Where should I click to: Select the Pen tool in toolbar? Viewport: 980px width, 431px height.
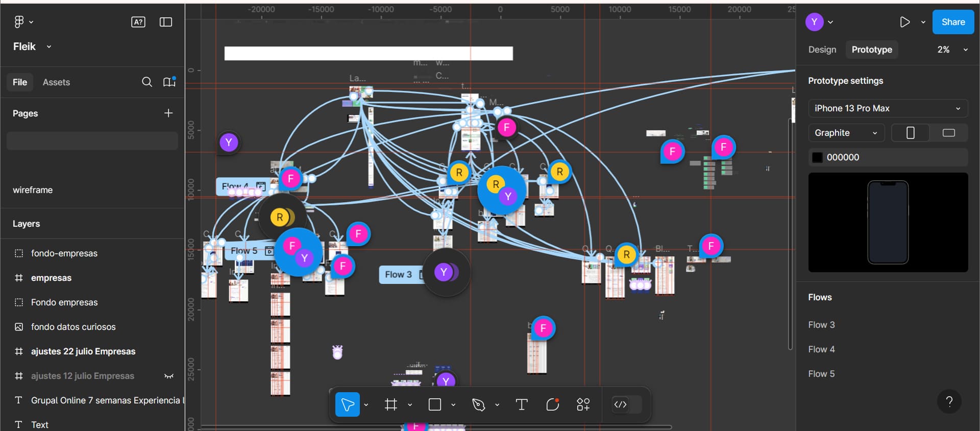(478, 405)
